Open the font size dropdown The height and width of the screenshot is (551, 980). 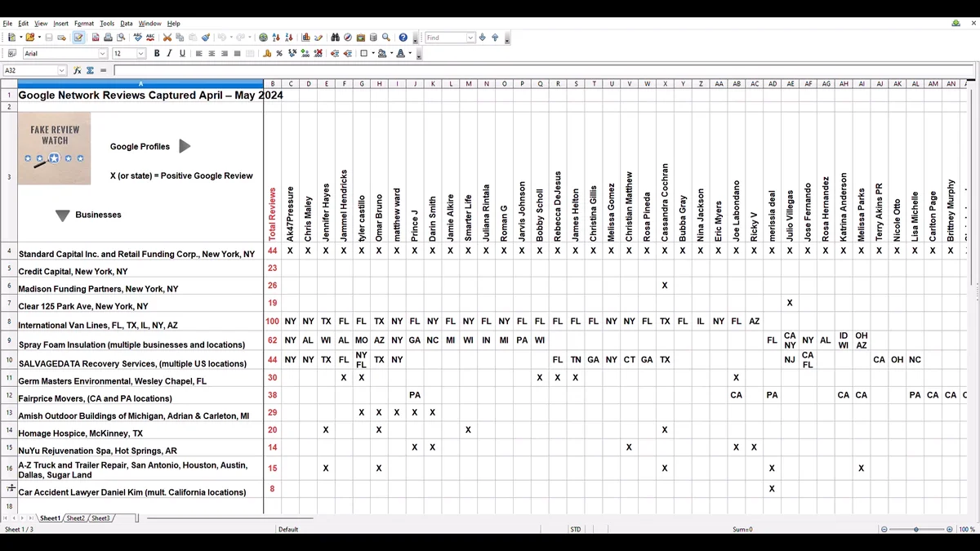[140, 52]
